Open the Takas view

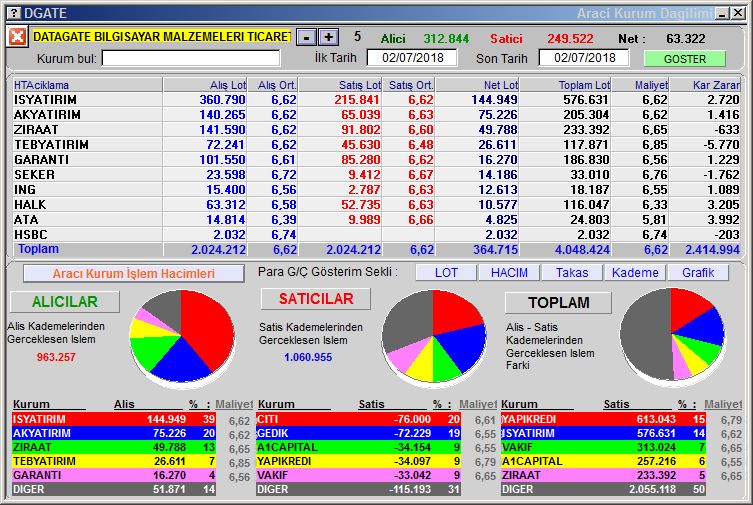coord(571,273)
